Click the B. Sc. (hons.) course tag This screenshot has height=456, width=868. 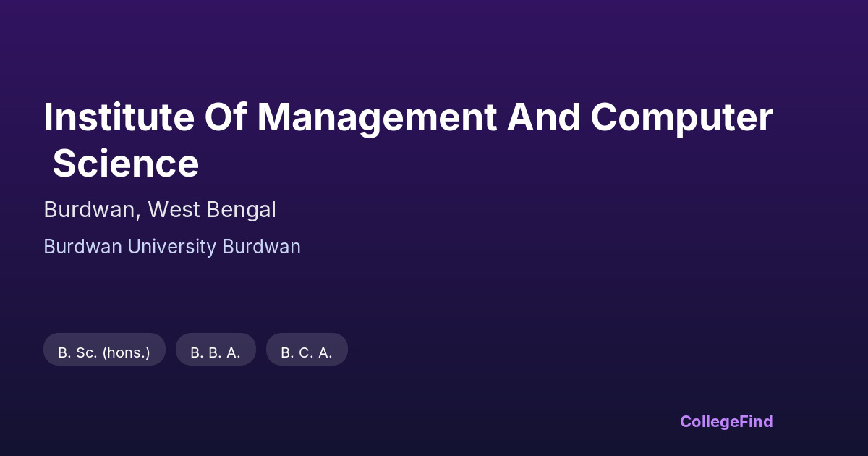point(104,352)
